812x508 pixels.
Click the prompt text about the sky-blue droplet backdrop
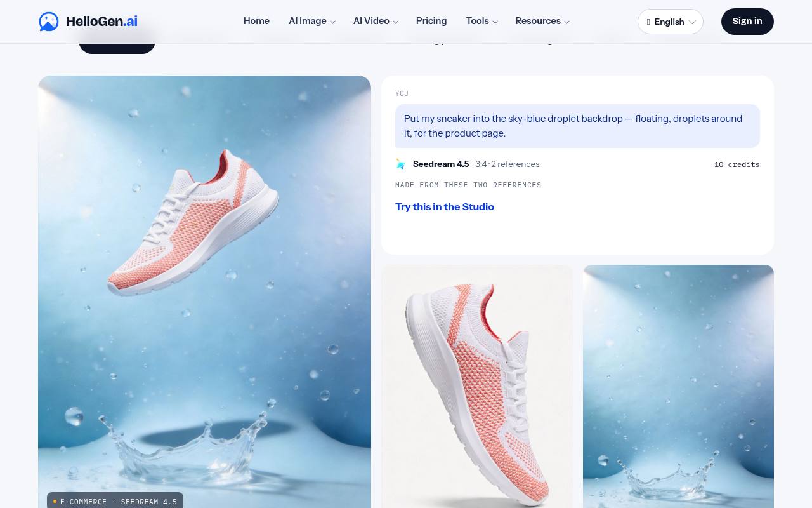click(577, 126)
